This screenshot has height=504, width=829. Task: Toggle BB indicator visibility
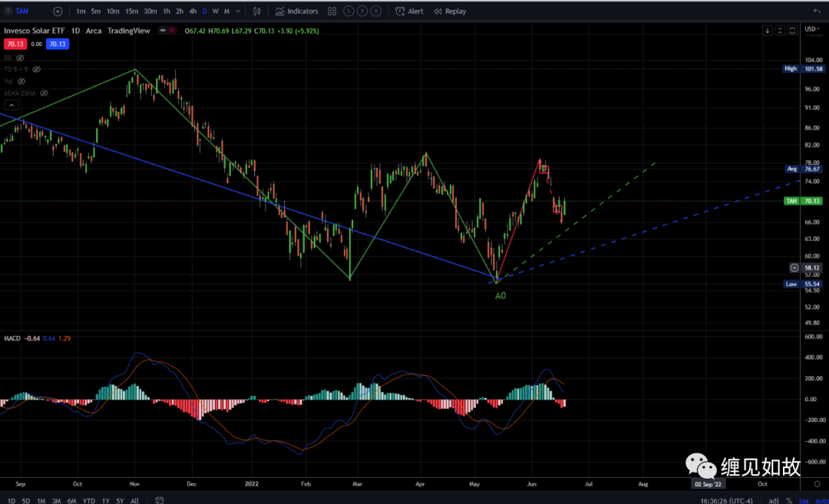[x=20, y=58]
